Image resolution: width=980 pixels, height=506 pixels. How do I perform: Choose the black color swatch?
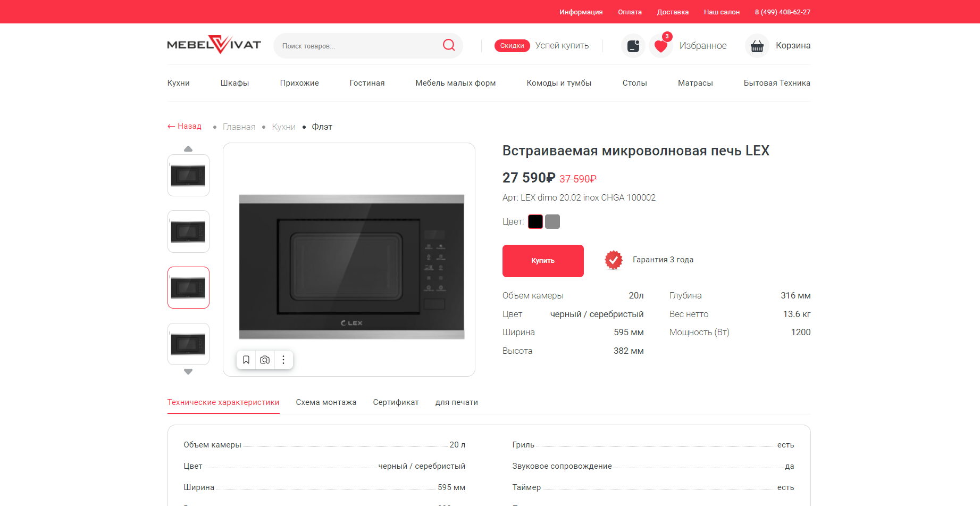tap(535, 221)
